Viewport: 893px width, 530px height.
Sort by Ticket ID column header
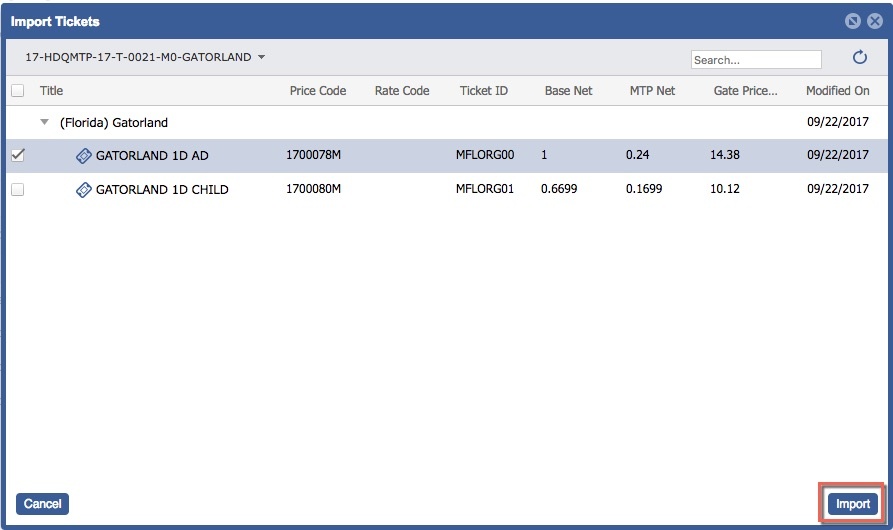[x=483, y=91]
